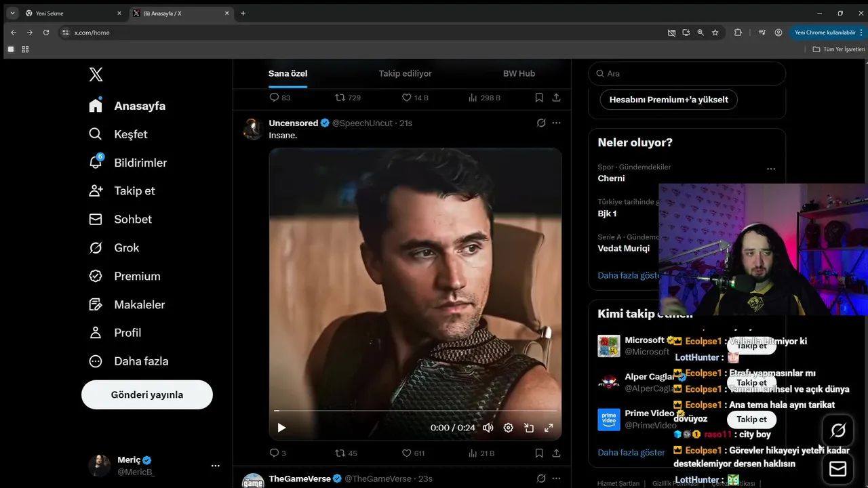Reload the page in Chrome
868x488 pixels.
tap(46, 33)
